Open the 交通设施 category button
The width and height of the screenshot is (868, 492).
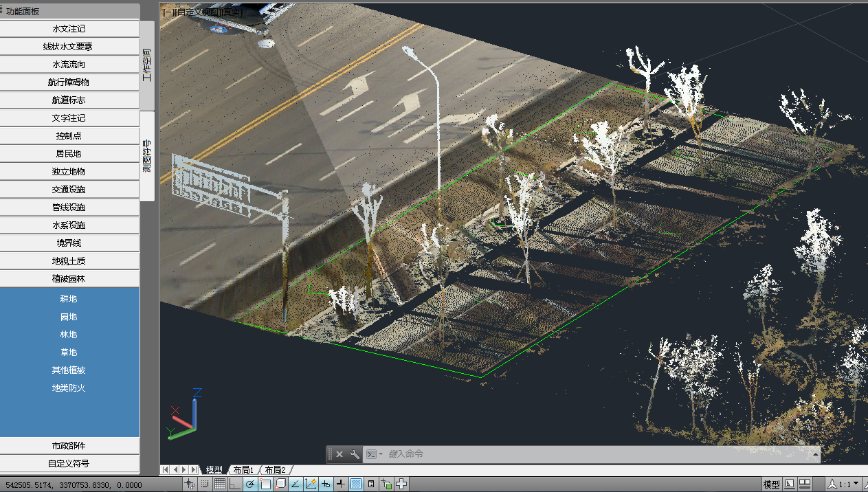coord(69,190)
